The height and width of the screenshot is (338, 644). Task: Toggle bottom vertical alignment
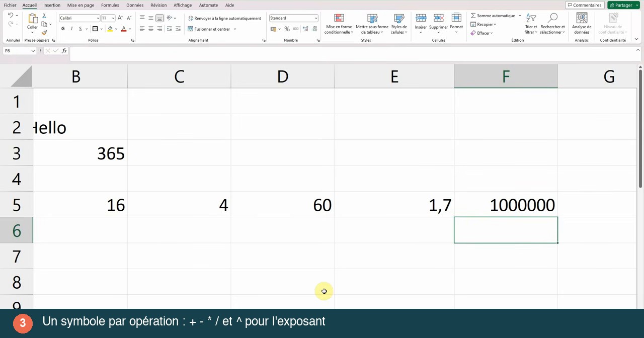tap(159, 18)
